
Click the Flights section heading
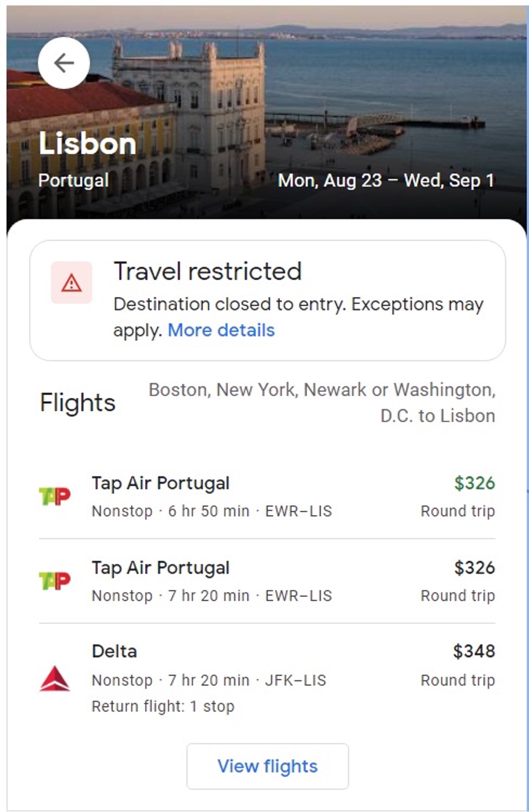[78, 403]
